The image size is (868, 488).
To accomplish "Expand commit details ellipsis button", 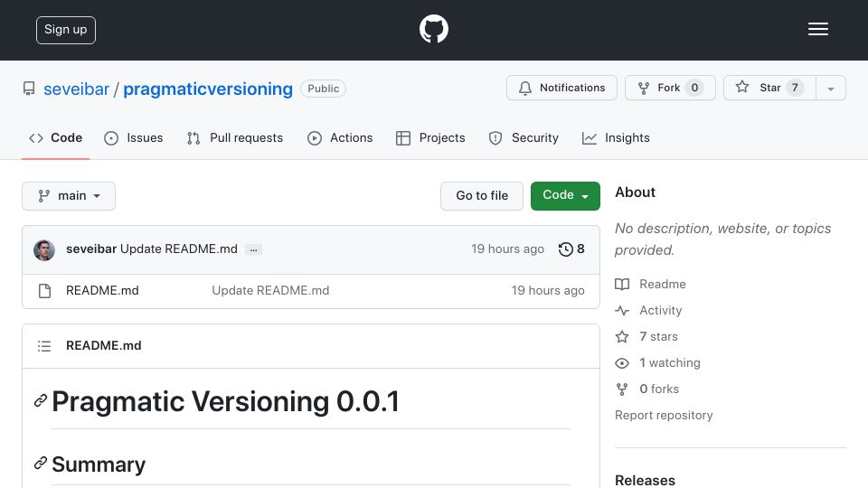I will tap(253, 250).
